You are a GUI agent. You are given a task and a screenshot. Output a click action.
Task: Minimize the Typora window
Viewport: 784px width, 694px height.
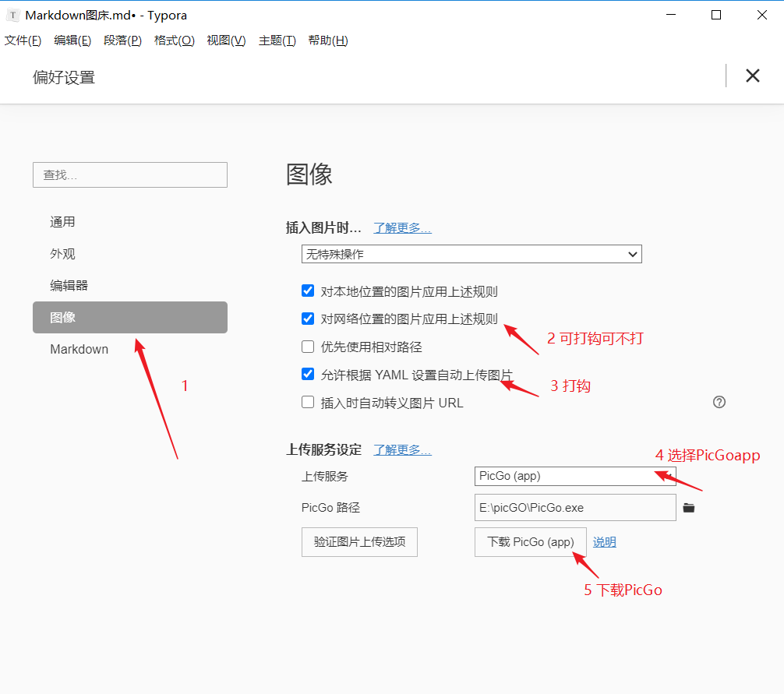pos(671,15)
